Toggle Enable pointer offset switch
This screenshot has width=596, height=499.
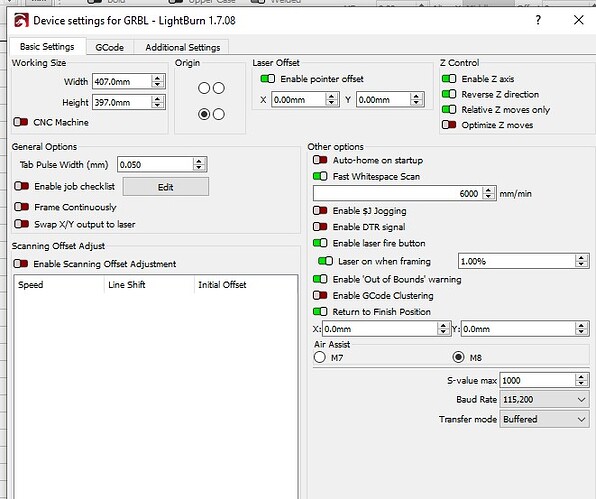268,79
